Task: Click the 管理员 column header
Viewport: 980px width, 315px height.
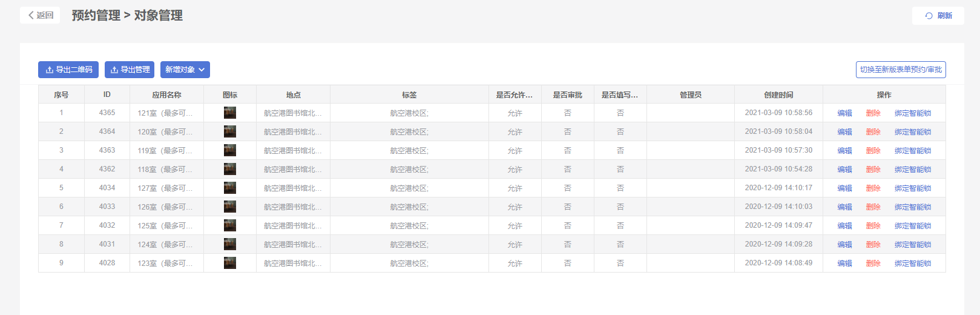Action: pos(691,94)
